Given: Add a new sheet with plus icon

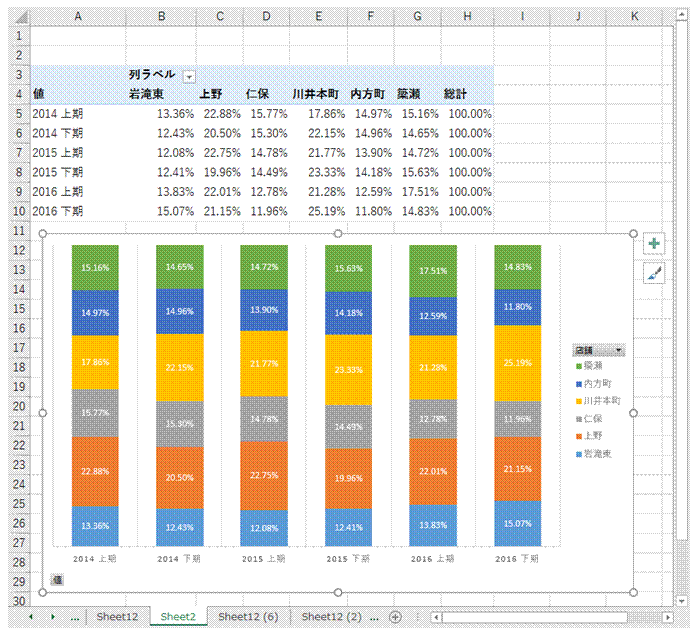Looking at the screenshot, I should click(x=396, y=617).
